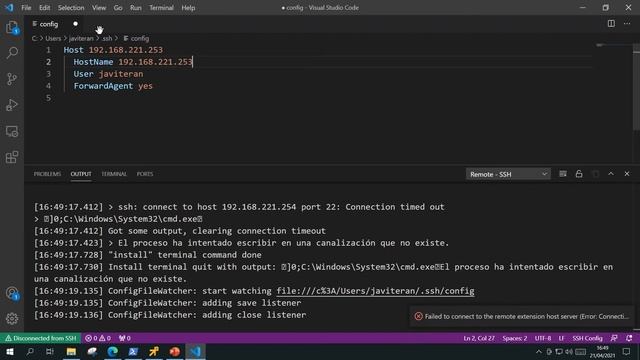640x360 pixels.
Task: Open the Help menu
Action: coord(188,8)
